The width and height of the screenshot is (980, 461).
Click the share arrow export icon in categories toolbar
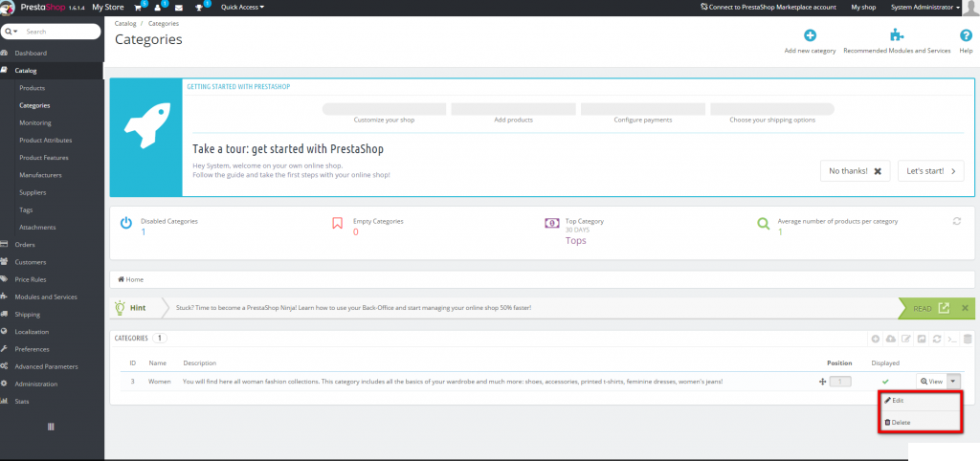[922, 340]
